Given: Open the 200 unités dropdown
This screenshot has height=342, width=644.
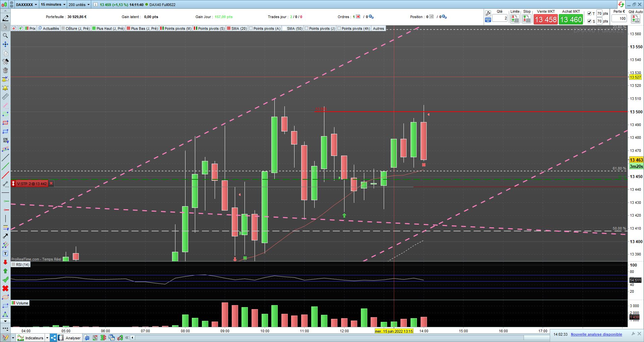Looking at the screenshot, I should pyautogui.click(x=79, y=4).
